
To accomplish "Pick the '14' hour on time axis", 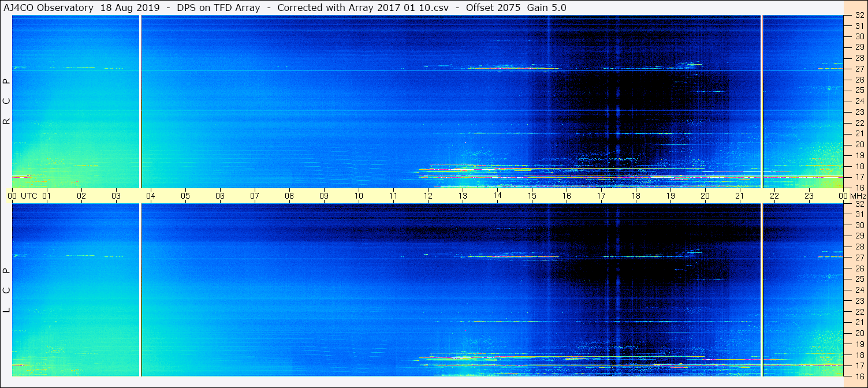I will coord(497,196).
